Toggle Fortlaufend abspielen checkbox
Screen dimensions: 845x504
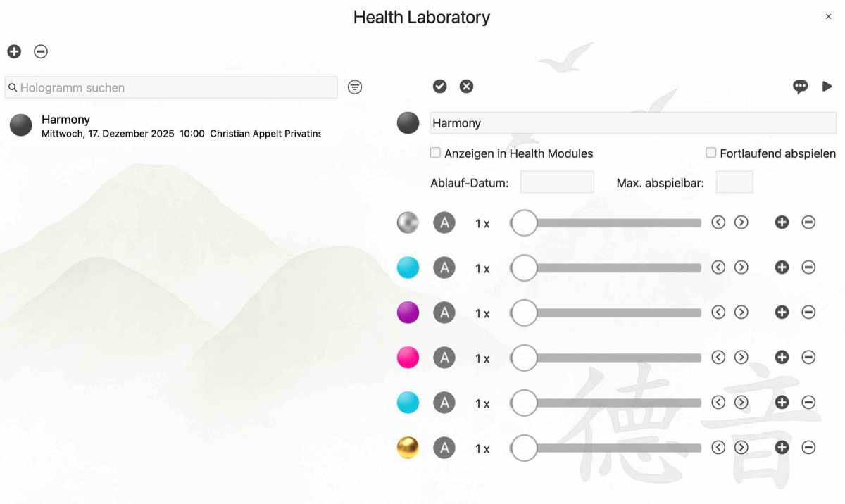[711, 153]
